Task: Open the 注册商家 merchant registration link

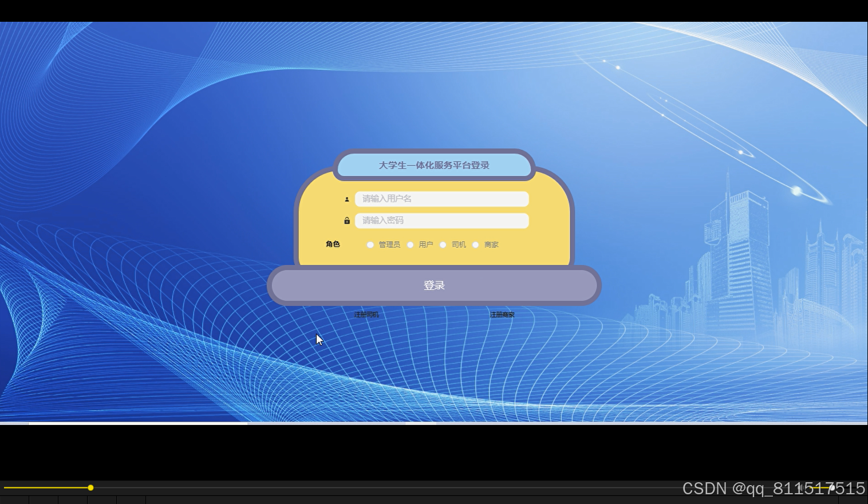Action: click(x=502, y=314)
